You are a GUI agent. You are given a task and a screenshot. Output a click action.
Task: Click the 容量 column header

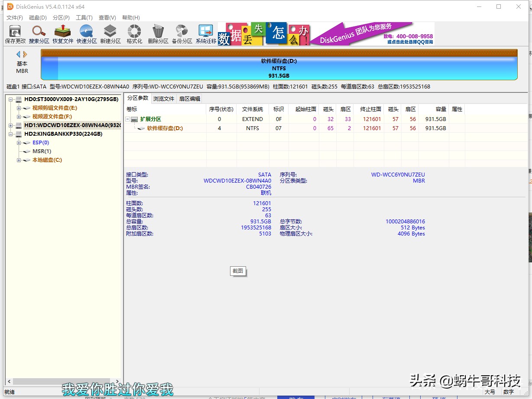(x=434, y=109)
